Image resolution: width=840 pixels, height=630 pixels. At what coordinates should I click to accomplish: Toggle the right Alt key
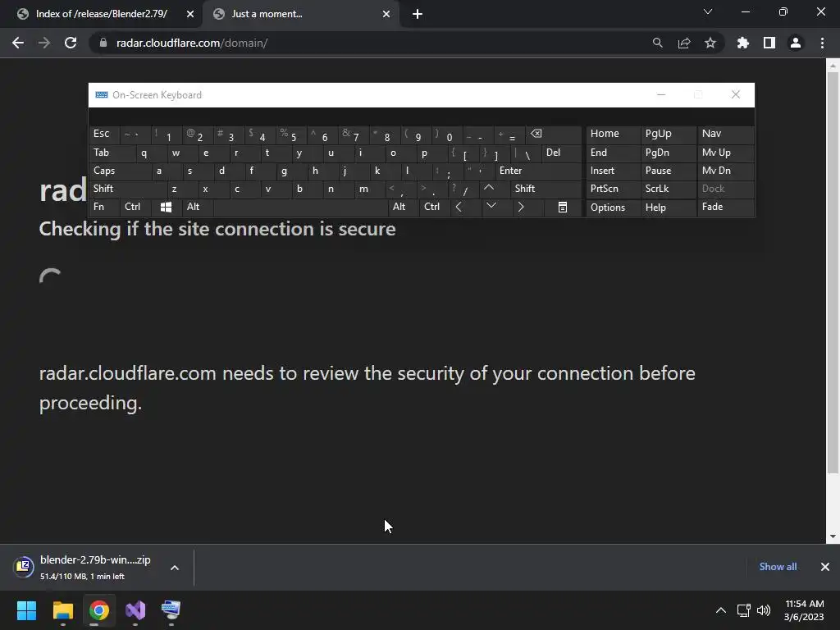403,207
